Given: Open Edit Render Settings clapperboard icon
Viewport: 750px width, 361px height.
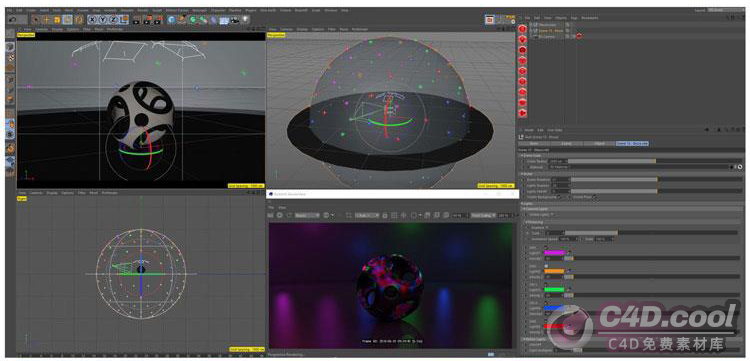Looking at the screenshot, I should (x=158, y=20).
